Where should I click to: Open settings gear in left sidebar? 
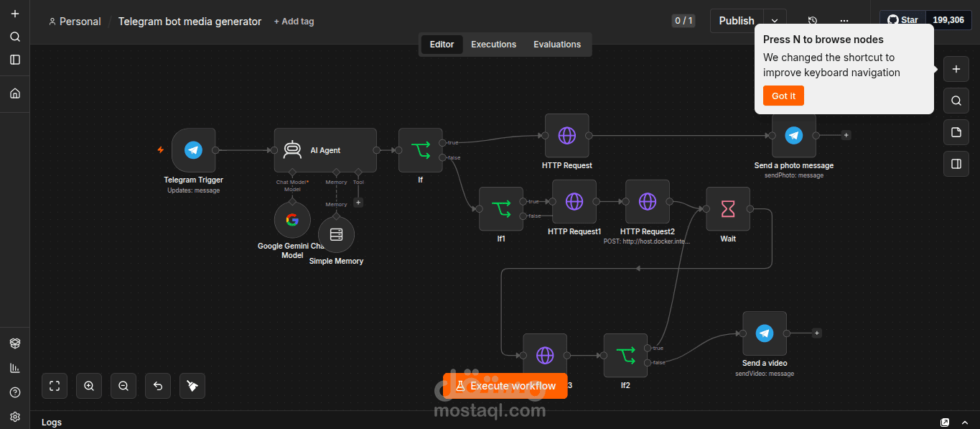coord(15,417)
